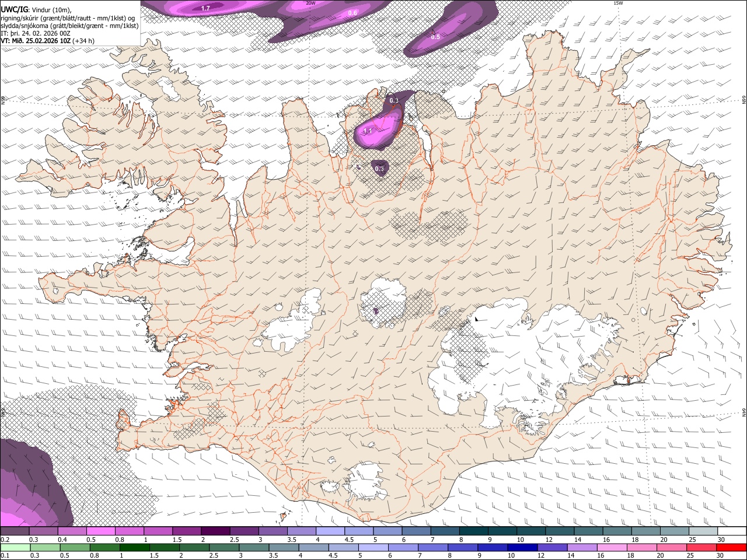Click the 0.6 precipitation value label

pyautogui.click(x=352, y=13)
